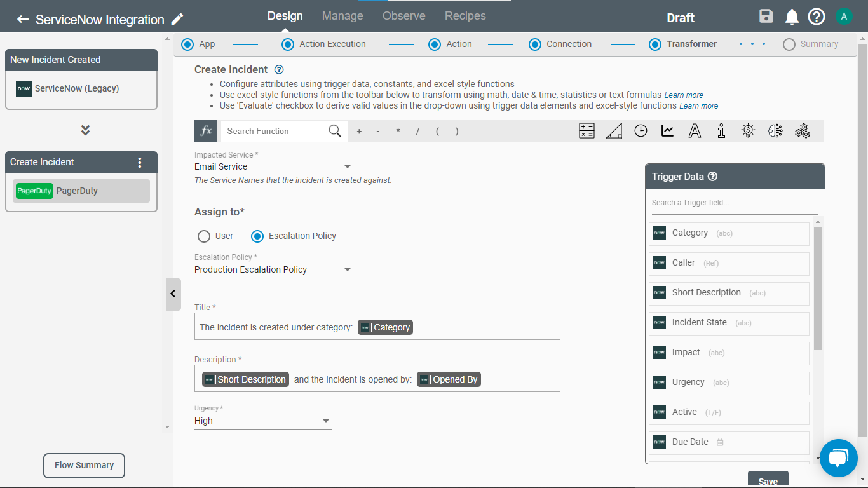Click the back arrow beside ServiceNow Integration
Screen dimensions: 868x488
(x=23, y=19)
